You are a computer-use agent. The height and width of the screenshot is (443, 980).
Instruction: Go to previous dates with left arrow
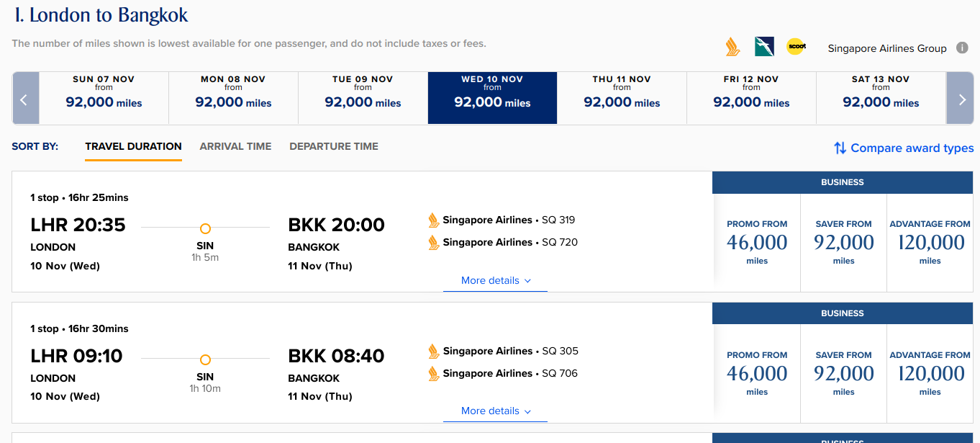click(x=24, y=99)
